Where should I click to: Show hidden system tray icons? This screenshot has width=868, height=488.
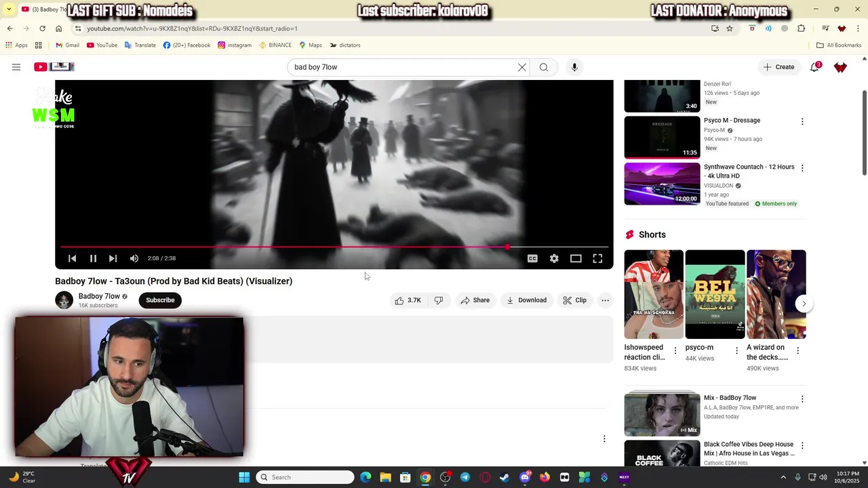click(x=783, y=477)
